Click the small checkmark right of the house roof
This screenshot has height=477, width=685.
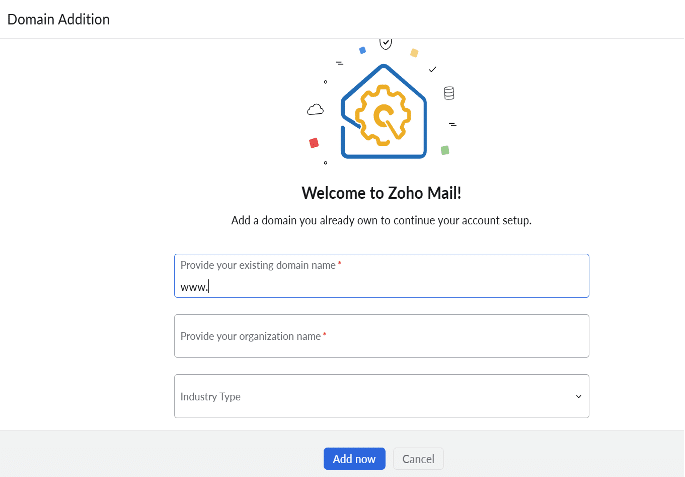(x=432, y=69)
